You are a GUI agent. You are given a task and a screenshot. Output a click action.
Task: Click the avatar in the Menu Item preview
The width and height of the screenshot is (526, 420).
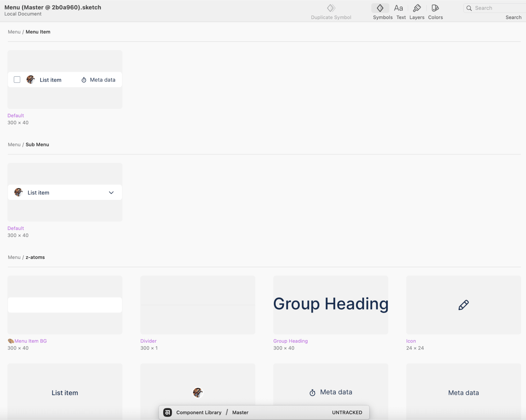click(31, 79)
